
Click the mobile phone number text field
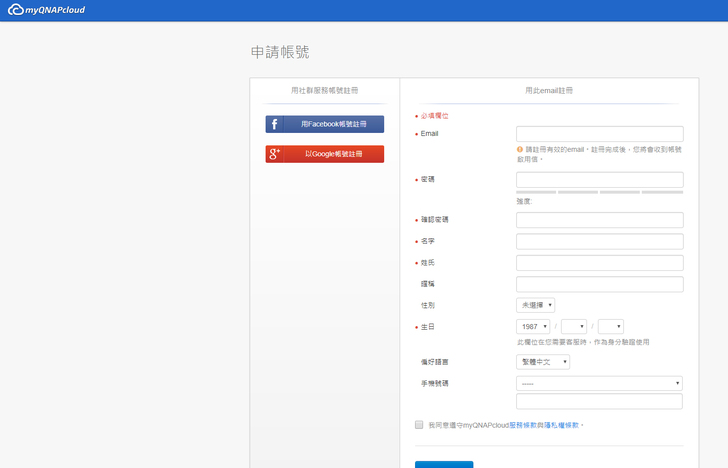(x=599, y=401)
